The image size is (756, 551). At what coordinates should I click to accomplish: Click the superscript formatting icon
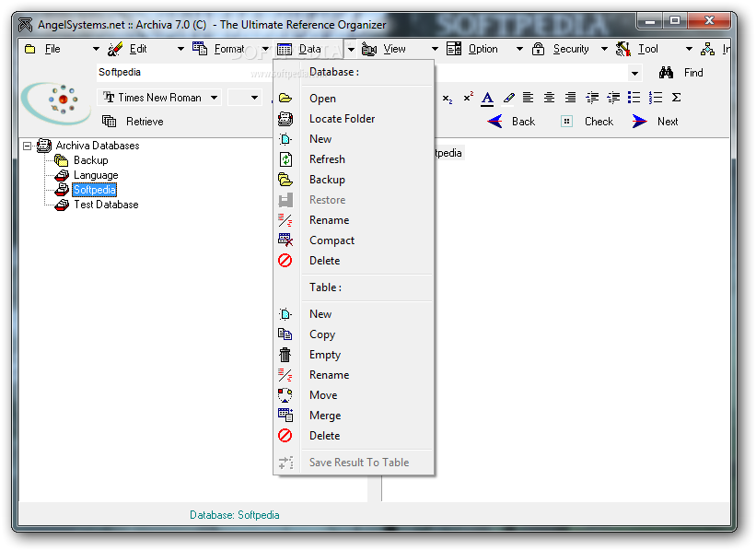click(468, 98)
